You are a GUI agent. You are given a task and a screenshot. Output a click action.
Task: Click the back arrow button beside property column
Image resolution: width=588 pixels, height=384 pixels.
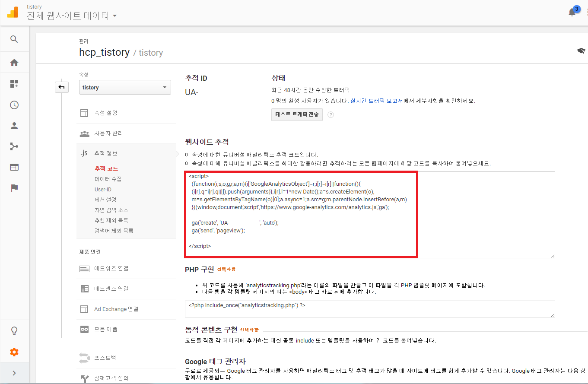[61, 87]
